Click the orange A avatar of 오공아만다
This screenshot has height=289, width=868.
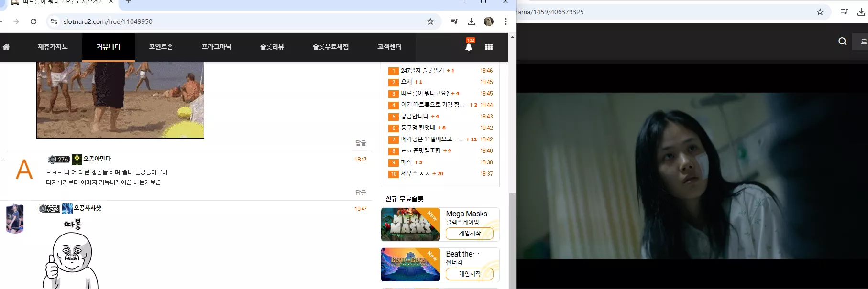[x=24, y=169]
